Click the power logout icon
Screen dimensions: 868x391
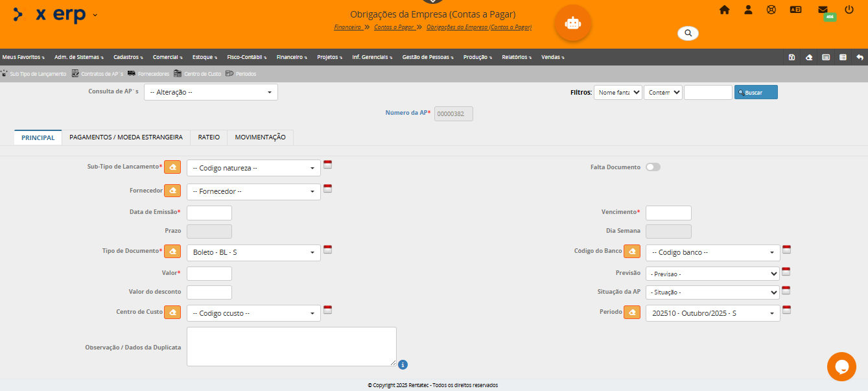[852, 10]
